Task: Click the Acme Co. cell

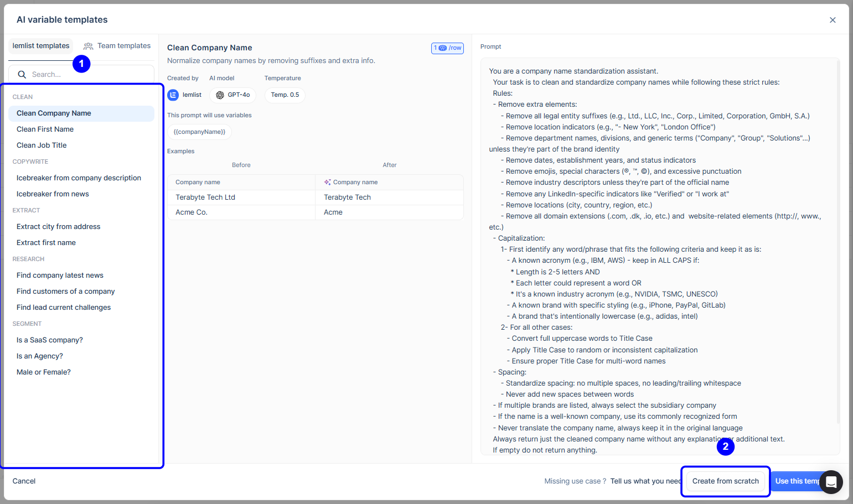Action: (241, 212)
